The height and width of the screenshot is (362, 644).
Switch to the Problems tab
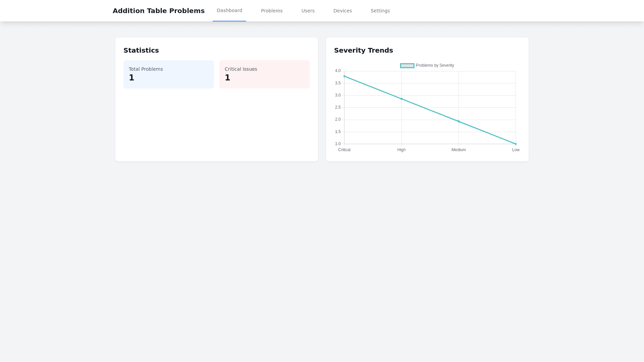click(x=272, y=11)
